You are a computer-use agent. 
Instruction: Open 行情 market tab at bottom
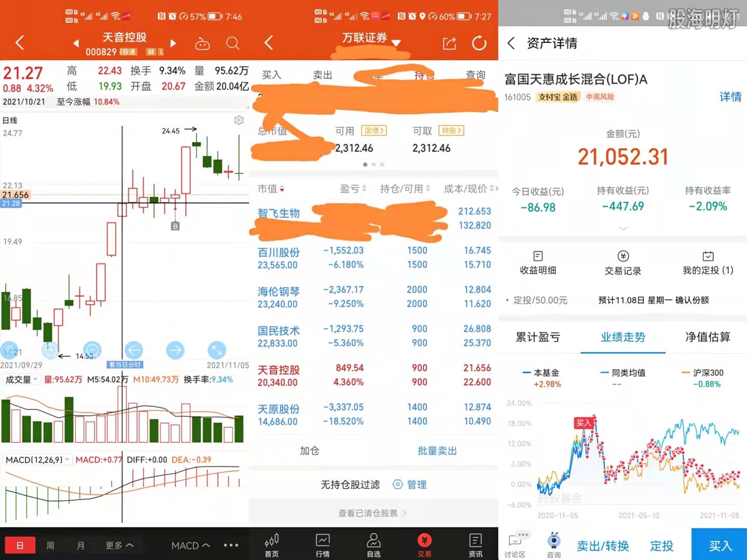[323, 545]
